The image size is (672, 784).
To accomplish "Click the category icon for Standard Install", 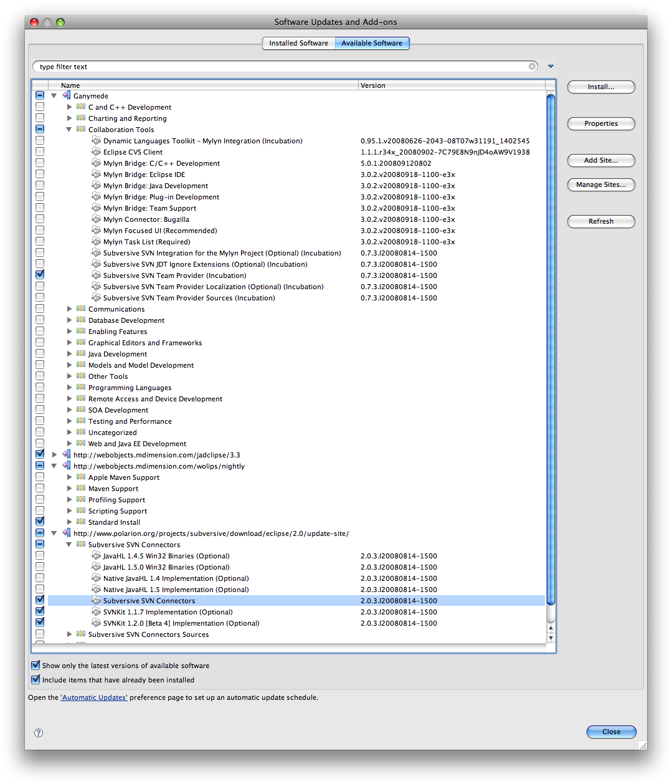I will pyautogui.click(x=81, y=522).
